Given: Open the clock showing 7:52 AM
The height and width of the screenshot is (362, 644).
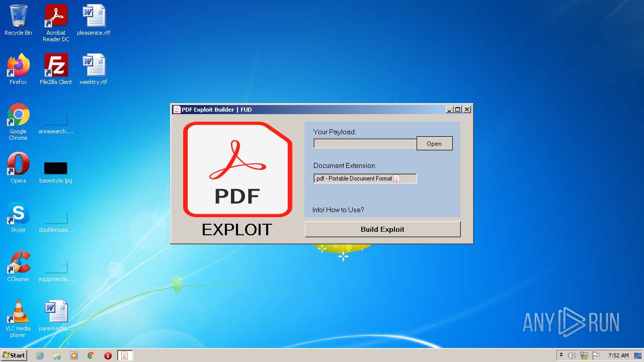Looking at the screenshot, I should pos(618,355).
